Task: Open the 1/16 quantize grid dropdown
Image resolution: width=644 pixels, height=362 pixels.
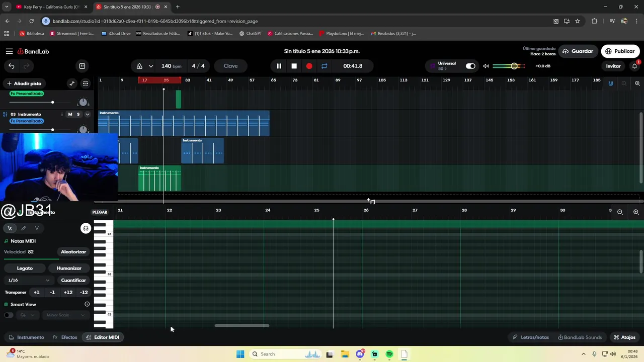Action: tap(29, 280)
